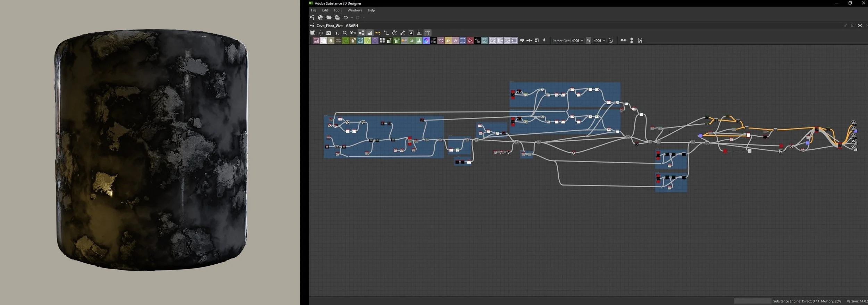Image resolution: width=868 pixels, height=305 pixels.
Task: Add a Blur node droplet icon
Action: [331, 41]
